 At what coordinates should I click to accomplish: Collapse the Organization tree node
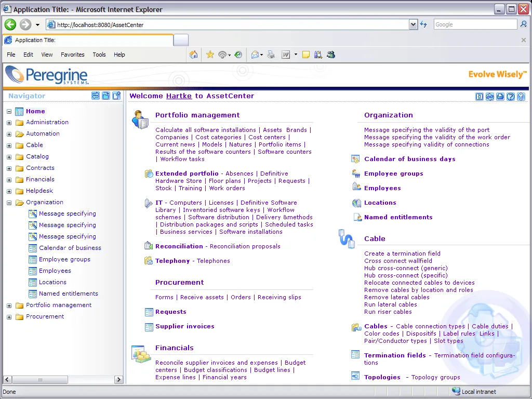point(9,203)
